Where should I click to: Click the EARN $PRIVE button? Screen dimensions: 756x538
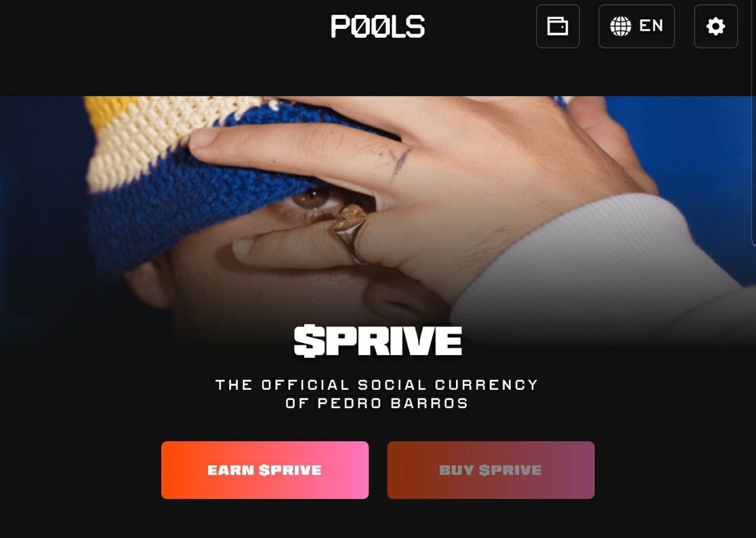(265, 470)
